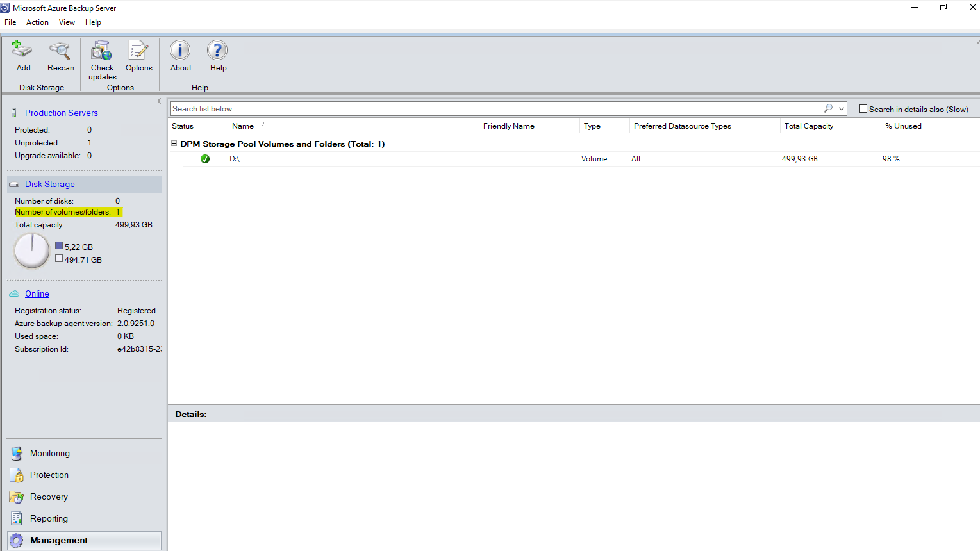
Task: Open the Online link
Action: (37, 294)
